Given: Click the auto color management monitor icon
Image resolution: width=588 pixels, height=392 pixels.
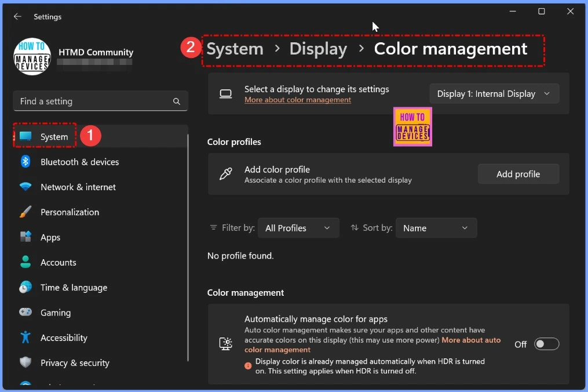Looking at the screenshot, I should 226,343.
